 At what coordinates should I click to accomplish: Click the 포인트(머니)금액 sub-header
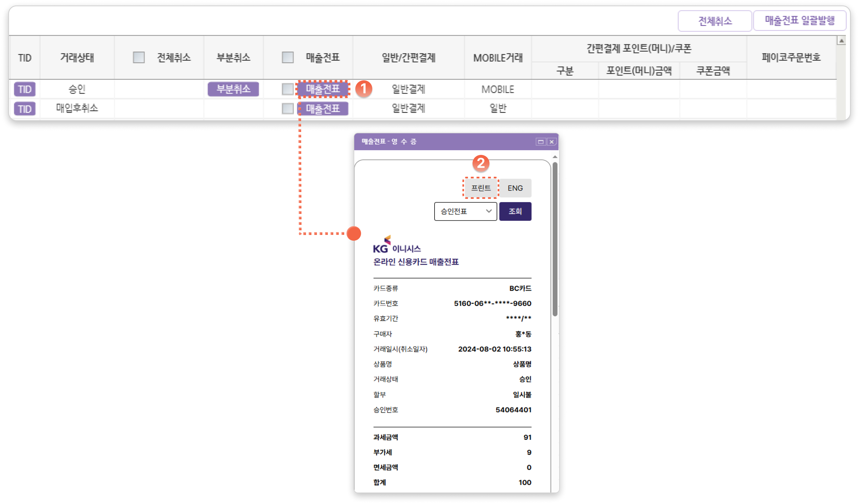(639, 70)
